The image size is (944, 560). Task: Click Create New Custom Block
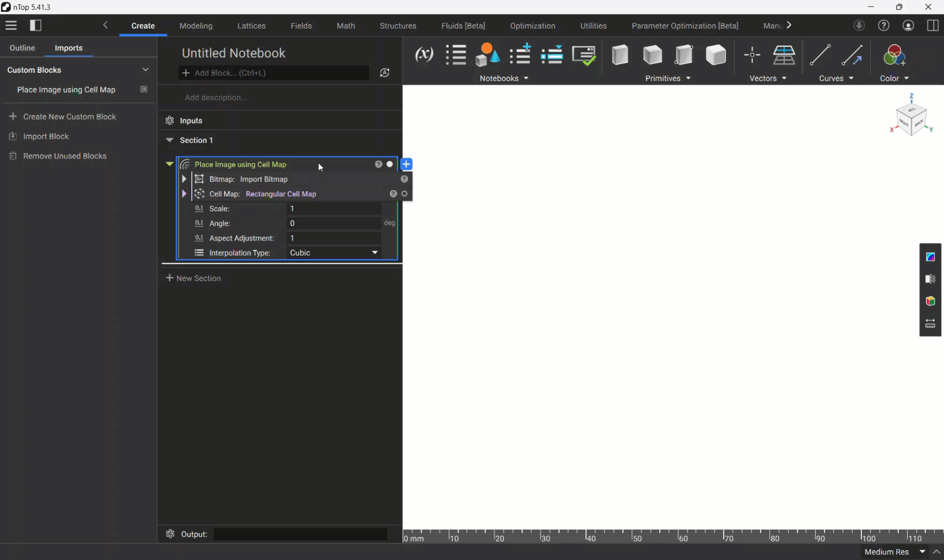coord(62,116)
